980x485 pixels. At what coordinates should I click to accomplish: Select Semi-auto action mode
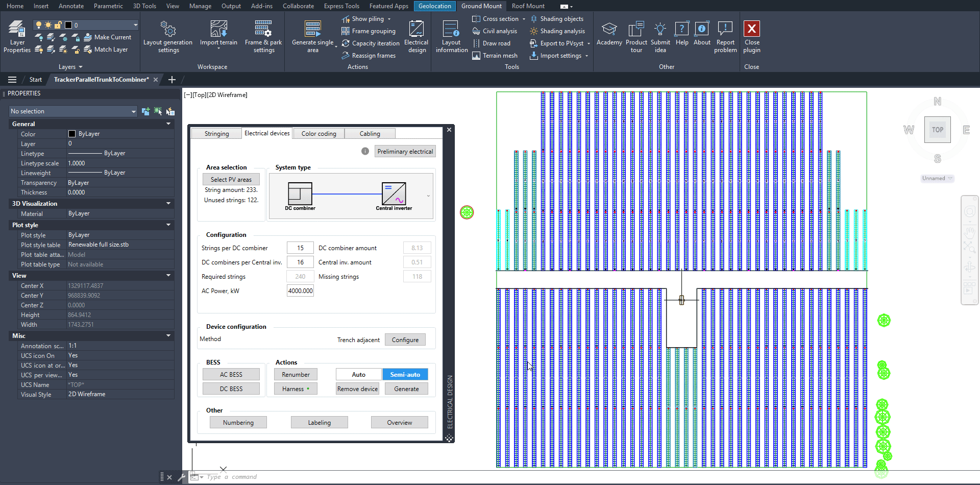coord(405,375)
